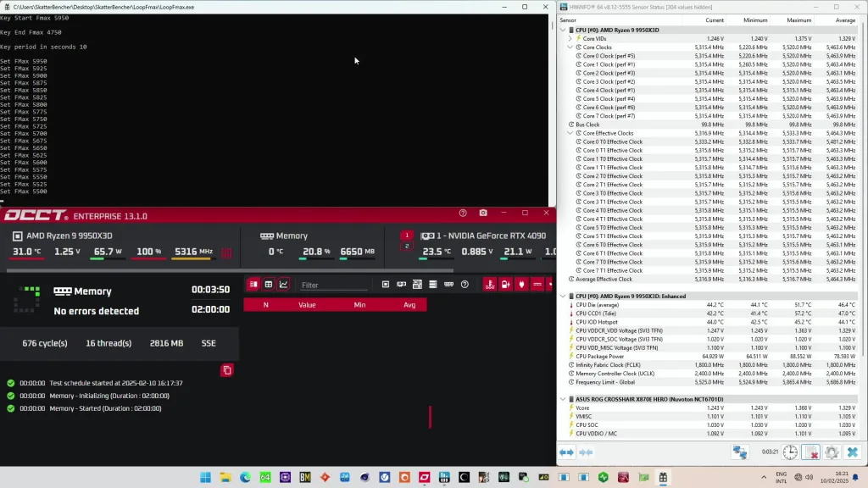
Task: Collapse the Core Clocks group in HWiNFO
Action: coord(570,47)
